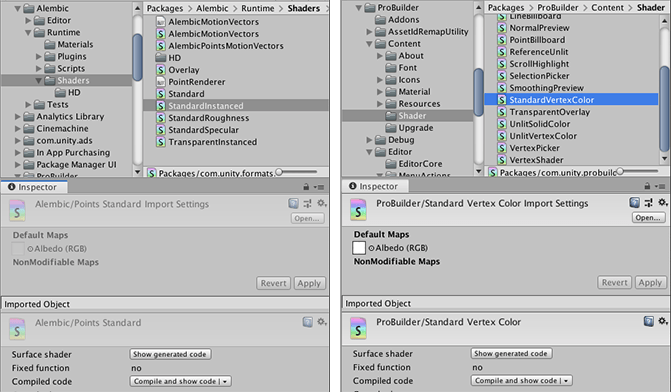671x392 pixels.
Task: Open gear menu in ProBuilder Import Settings header
Action: [x=663, y=202]
